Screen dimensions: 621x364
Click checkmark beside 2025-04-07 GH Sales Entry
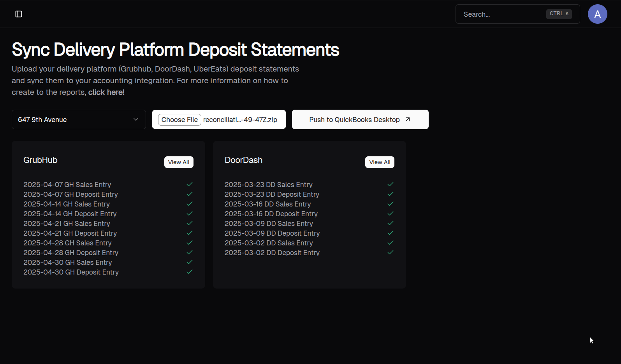[190, 184]
